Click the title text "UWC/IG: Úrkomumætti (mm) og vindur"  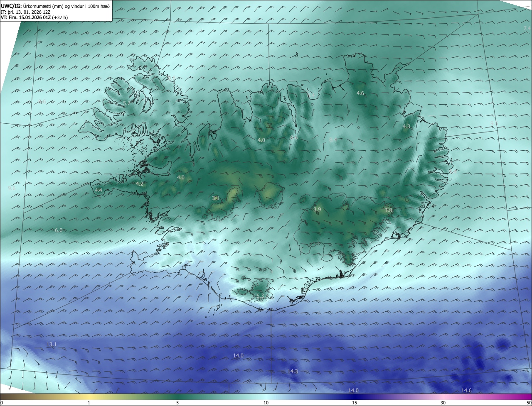point(42,6)
